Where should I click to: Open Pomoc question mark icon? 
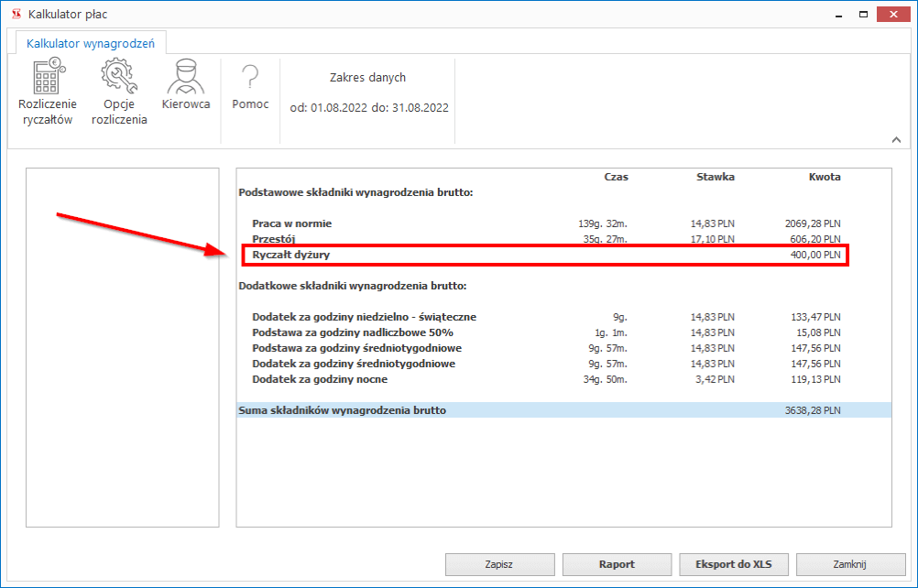pos(250,77)
